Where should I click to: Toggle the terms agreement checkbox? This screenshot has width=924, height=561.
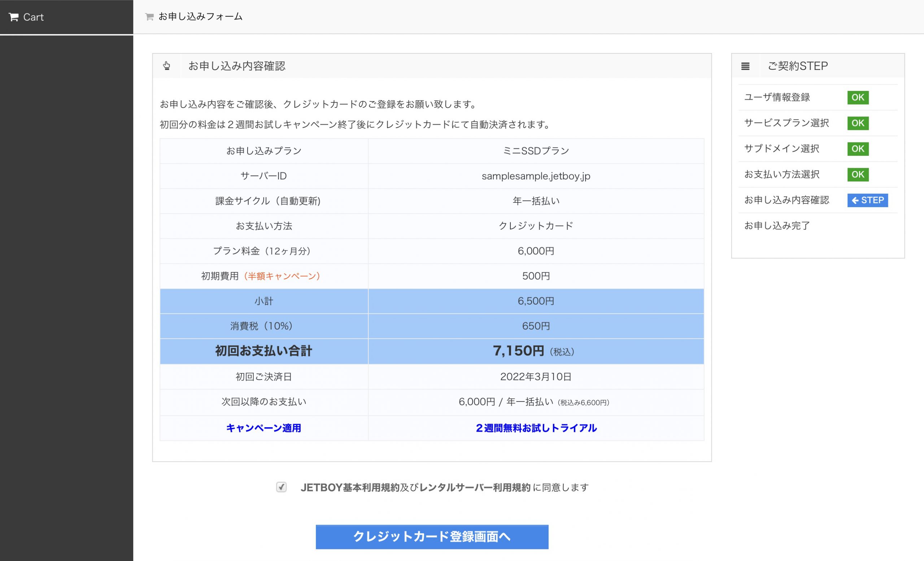pyautogui.click(x=281, y=487)
